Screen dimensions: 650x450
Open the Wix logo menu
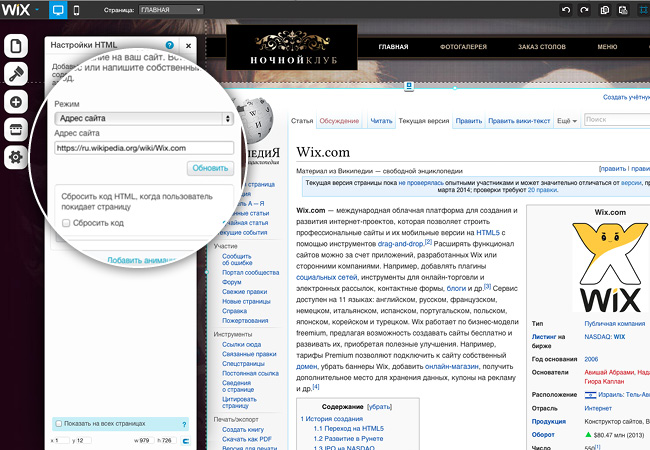19,10
